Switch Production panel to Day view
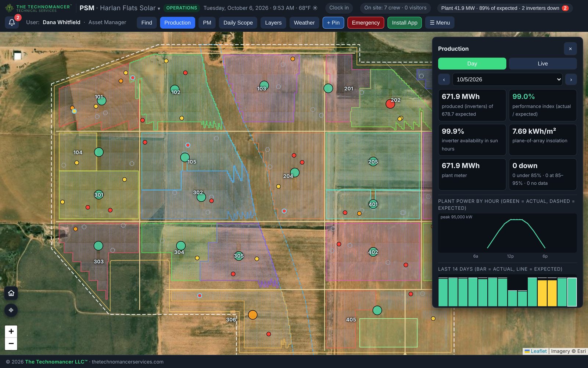 (x=472, y=64)
